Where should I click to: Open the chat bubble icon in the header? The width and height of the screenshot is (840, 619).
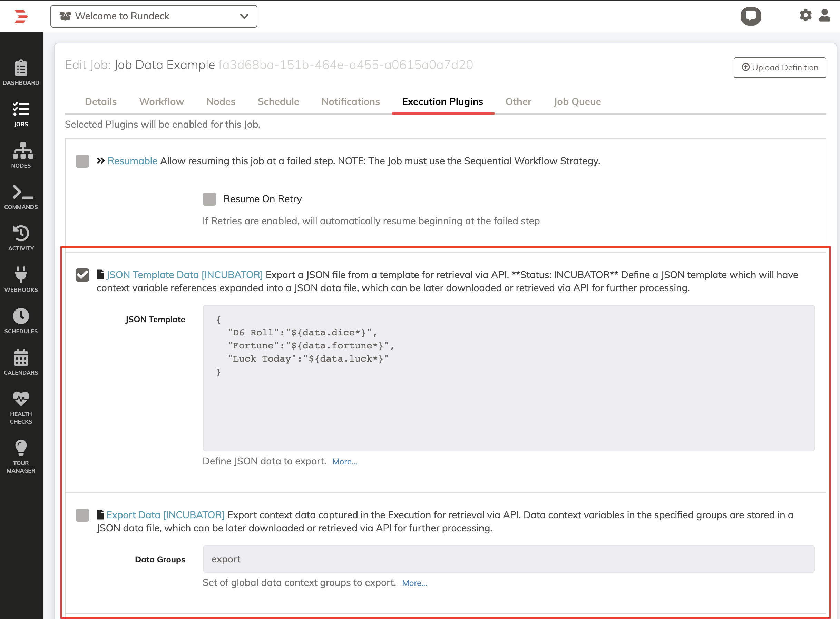pyautogui.click(x=751, y=16)
